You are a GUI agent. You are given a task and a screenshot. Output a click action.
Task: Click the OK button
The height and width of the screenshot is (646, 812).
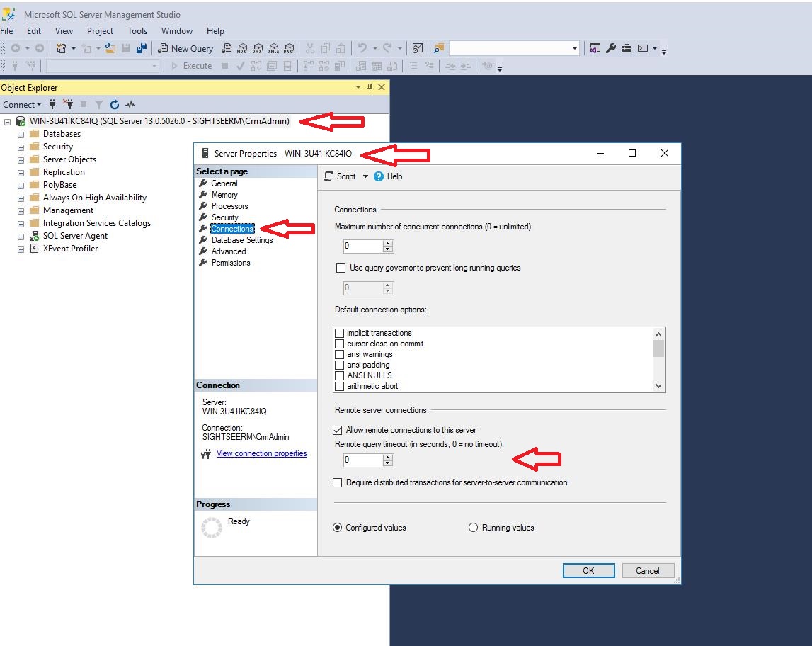click(588, 570)
